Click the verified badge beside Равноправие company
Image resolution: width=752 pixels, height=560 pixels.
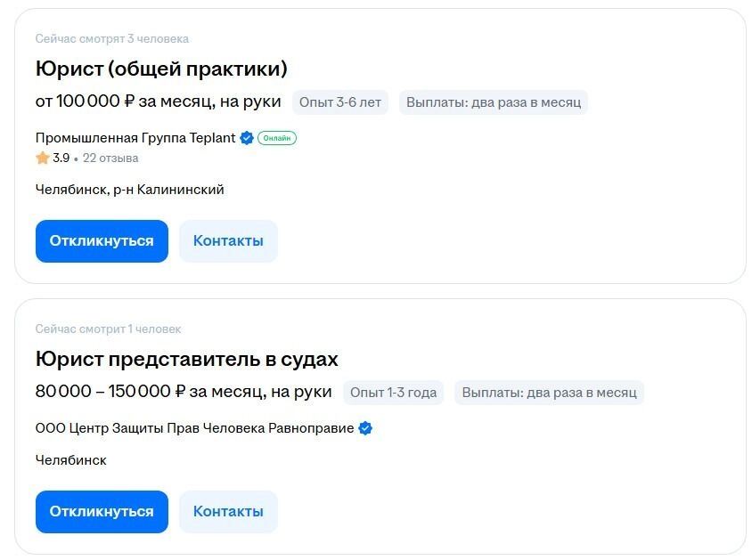365,428
